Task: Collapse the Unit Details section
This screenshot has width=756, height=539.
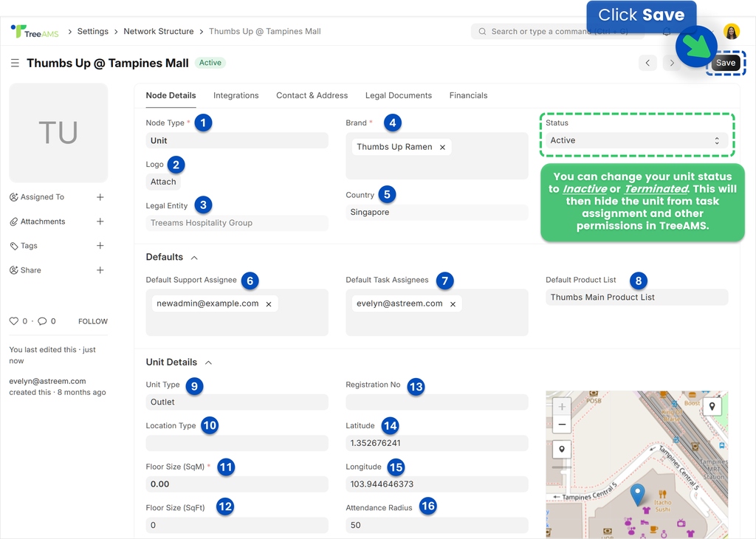Action: [208, 363]
